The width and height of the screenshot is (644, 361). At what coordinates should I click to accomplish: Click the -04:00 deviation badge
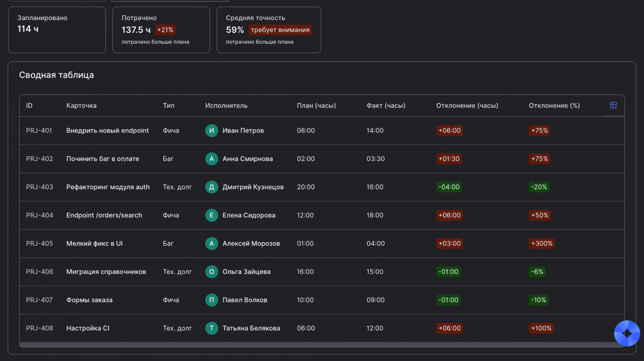pos(449,187)
